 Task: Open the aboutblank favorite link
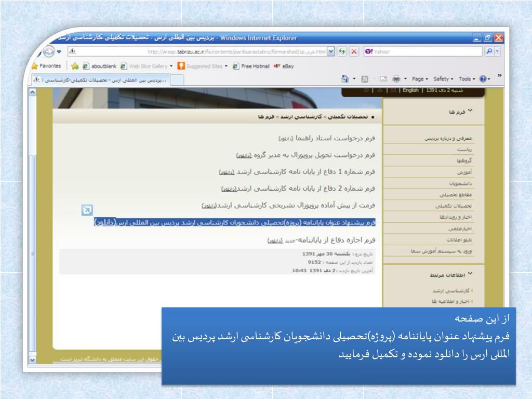[x=100, y=66]
